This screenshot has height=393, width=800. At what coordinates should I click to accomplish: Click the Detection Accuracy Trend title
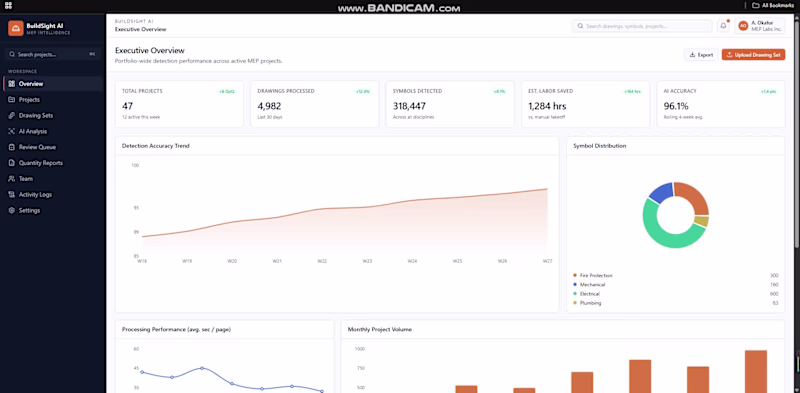tap(156, 146)
